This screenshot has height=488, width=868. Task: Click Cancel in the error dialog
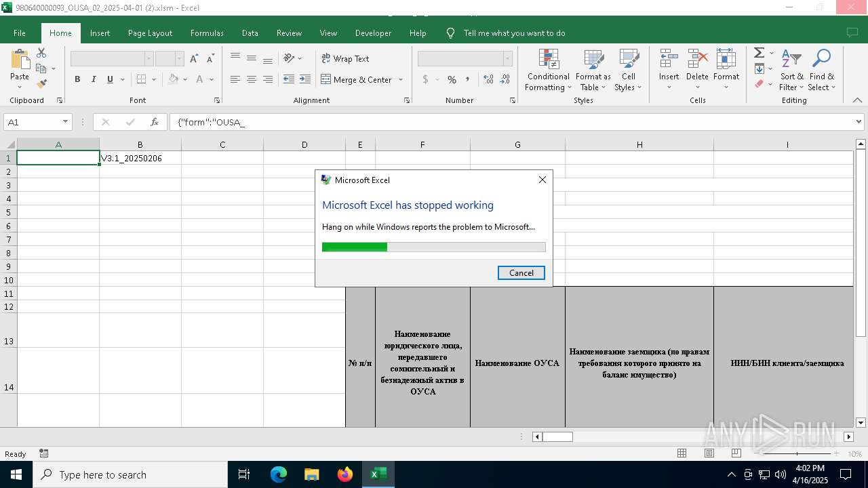521,272
